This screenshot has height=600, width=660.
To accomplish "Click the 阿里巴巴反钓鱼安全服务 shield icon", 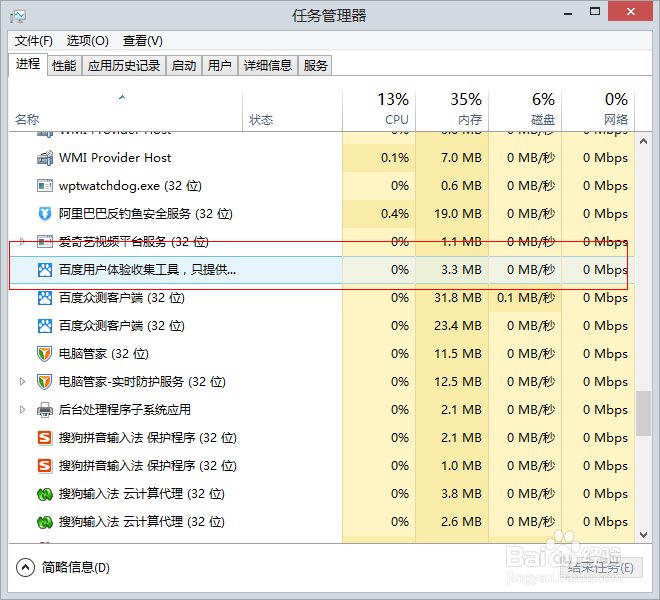I will coord(45,214).
